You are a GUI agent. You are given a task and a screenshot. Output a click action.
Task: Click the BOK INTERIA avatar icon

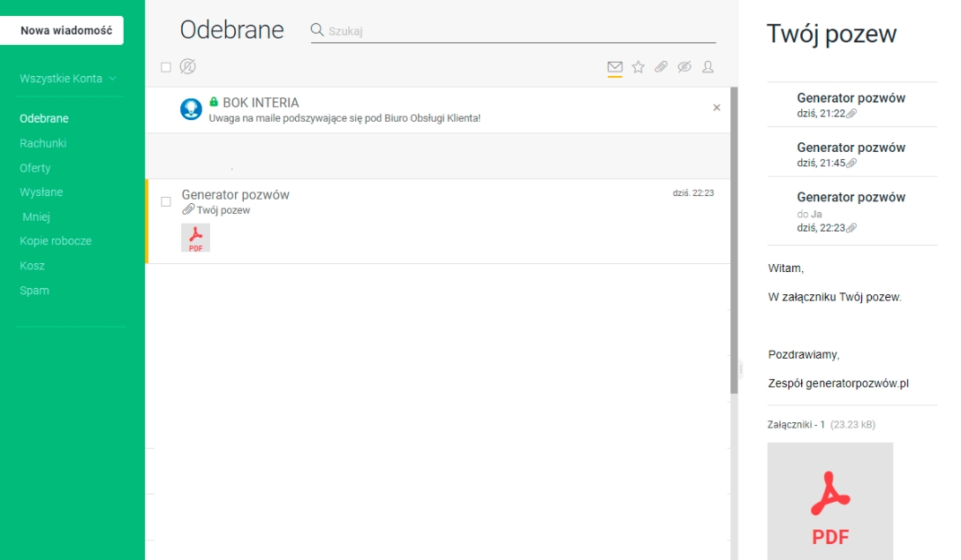(x=191, y=110)
